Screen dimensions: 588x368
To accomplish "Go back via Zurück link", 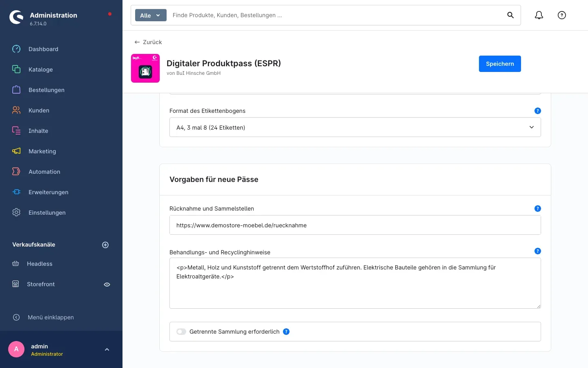I will point(148,42).
